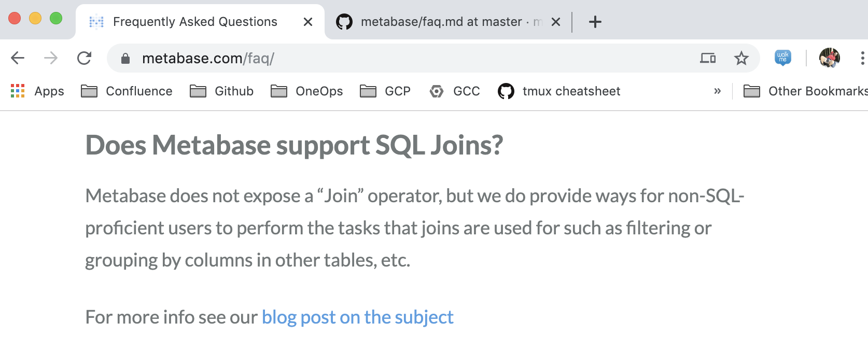Image resolution: width=868 pixels, height=364 pixels.
Task: Open the Github bookmarks folder
Action: coord(221,91)
